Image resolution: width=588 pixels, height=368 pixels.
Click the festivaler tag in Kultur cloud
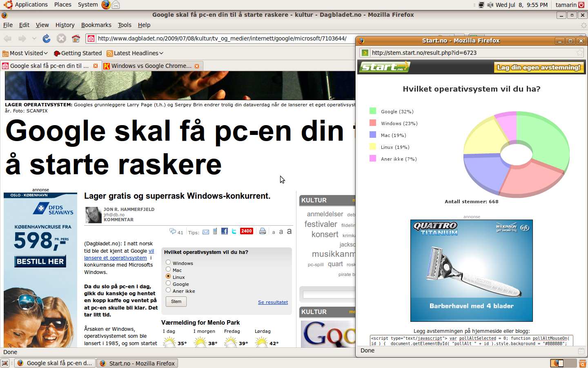(x=321, y=224)
